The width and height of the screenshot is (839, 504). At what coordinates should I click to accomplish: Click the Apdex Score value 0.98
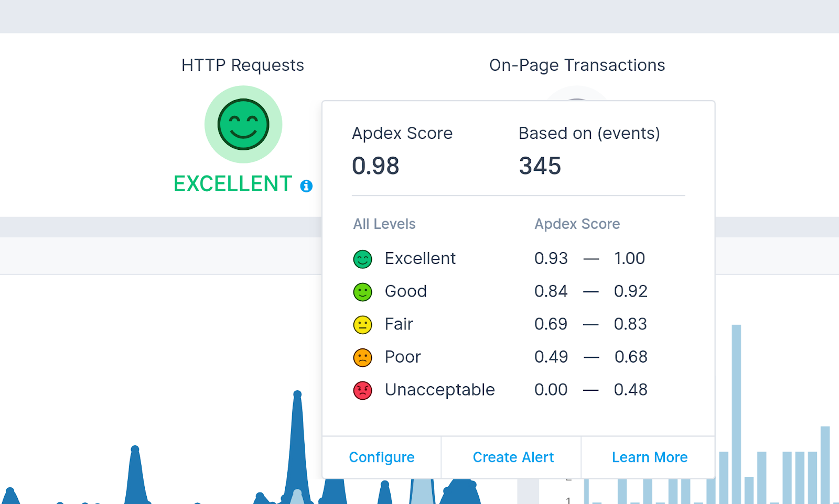tap(375, 166)
